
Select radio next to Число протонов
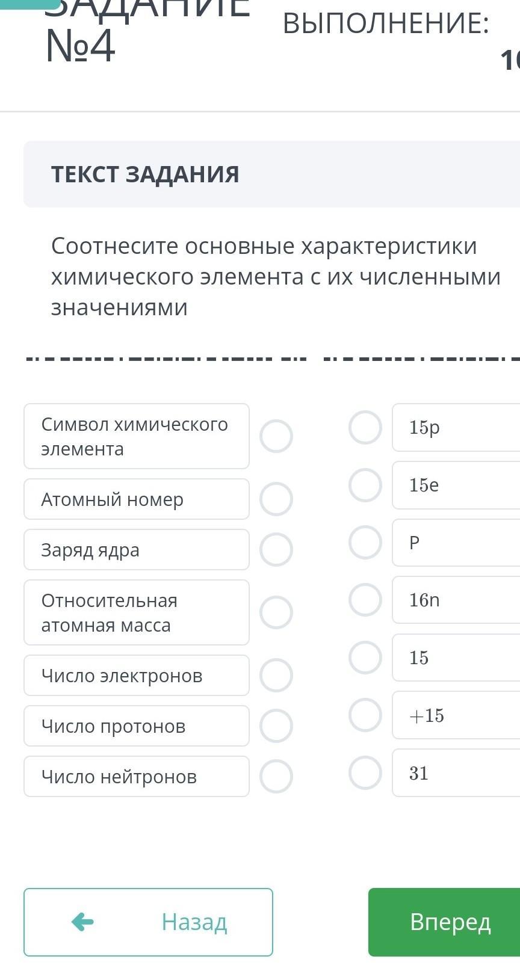276,726
